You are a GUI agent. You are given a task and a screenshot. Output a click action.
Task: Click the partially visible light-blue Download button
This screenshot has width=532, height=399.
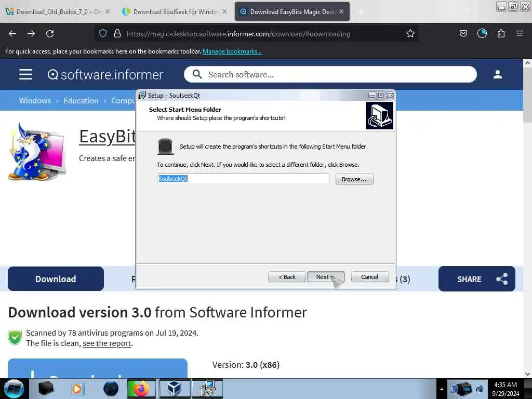pyautogui.click(x=98, y=368)
